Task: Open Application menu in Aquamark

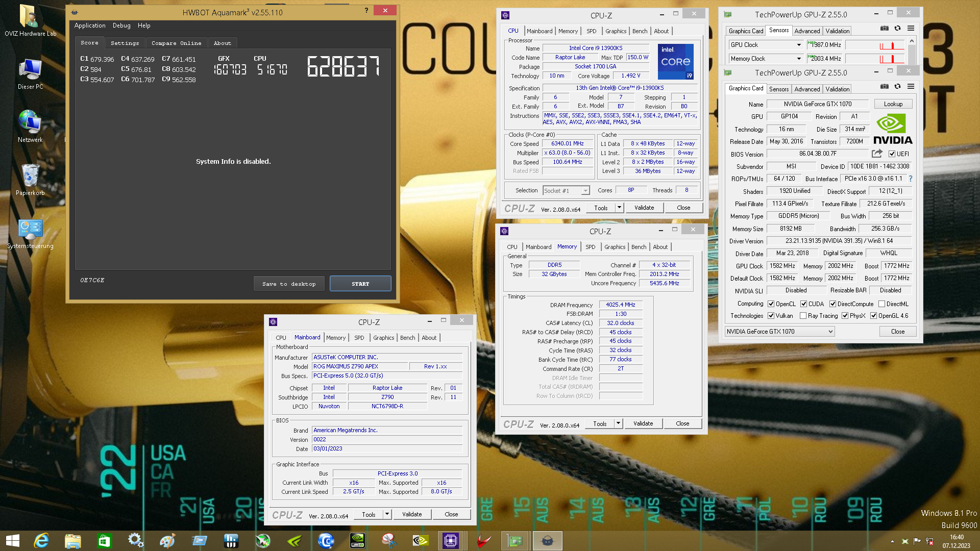Action: pyautogui.click(x=90, y=26)
